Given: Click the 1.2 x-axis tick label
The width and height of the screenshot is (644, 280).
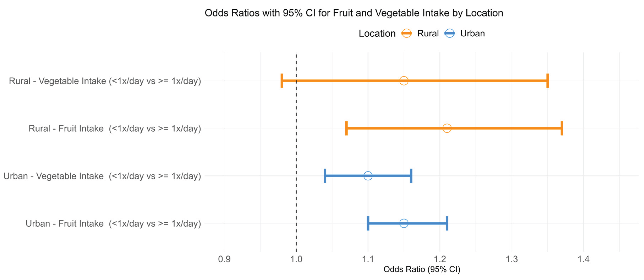Looking at the screenshot, I should (440, 259).
